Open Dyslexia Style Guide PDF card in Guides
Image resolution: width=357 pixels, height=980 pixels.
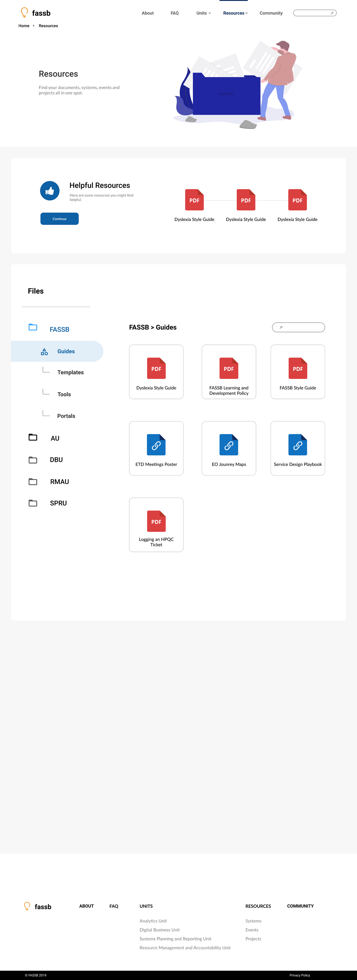pyautogui.click(x=156, y=372)
